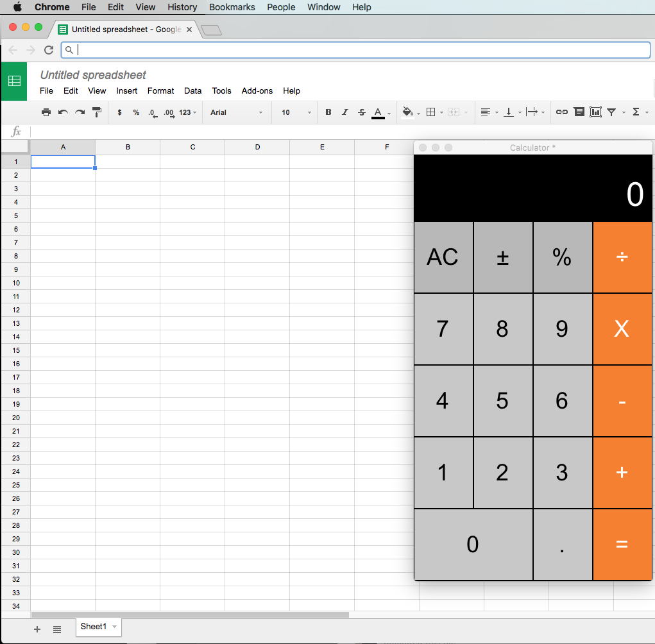The height and width of the screenshot is (644, 655).
Task: Click the filter funnel icon
Action: 611,112
